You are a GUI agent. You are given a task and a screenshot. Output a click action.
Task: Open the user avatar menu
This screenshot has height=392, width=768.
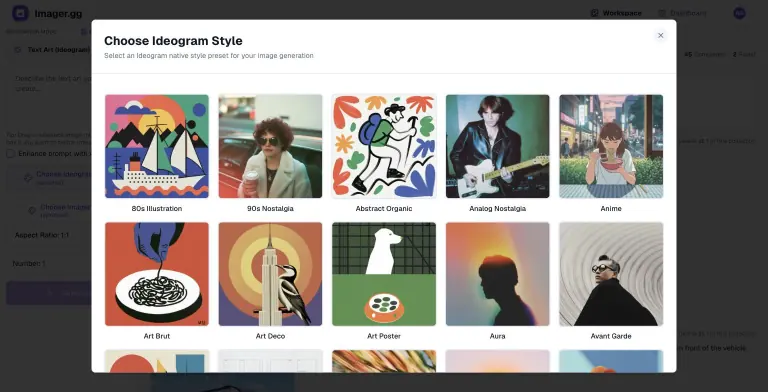click(740, 13)
